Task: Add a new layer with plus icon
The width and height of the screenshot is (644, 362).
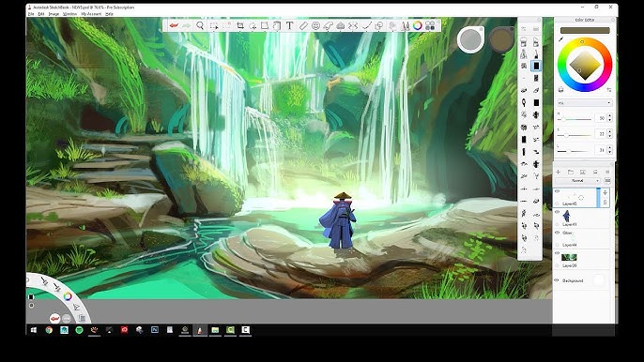Action: (559, 172)
